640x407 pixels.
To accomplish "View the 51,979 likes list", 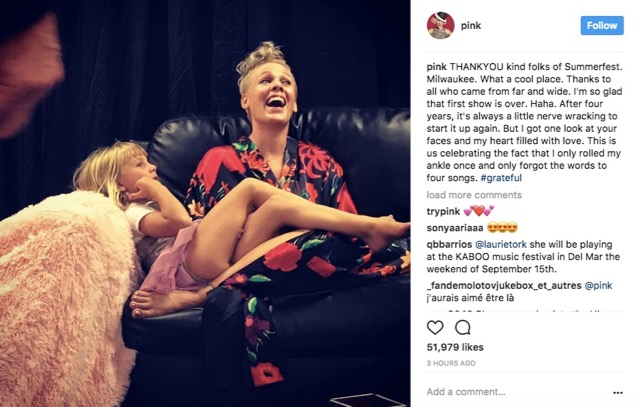I will (455, 347).
